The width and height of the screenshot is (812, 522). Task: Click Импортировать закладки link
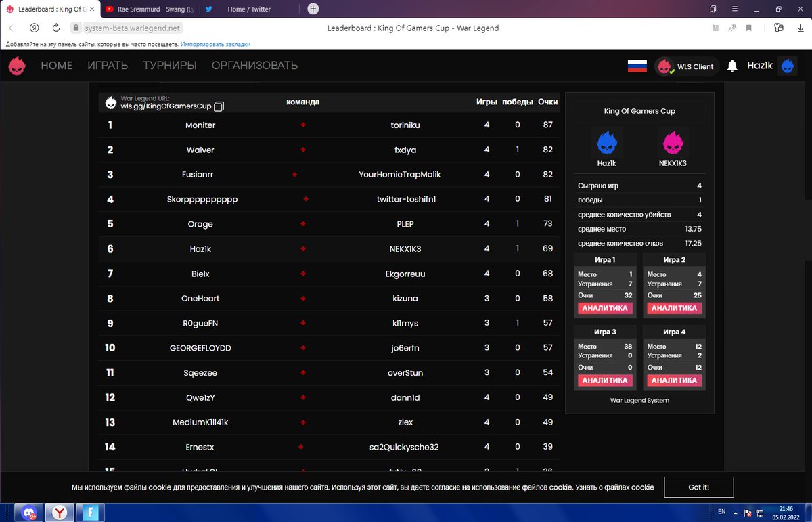coord(215,44)
